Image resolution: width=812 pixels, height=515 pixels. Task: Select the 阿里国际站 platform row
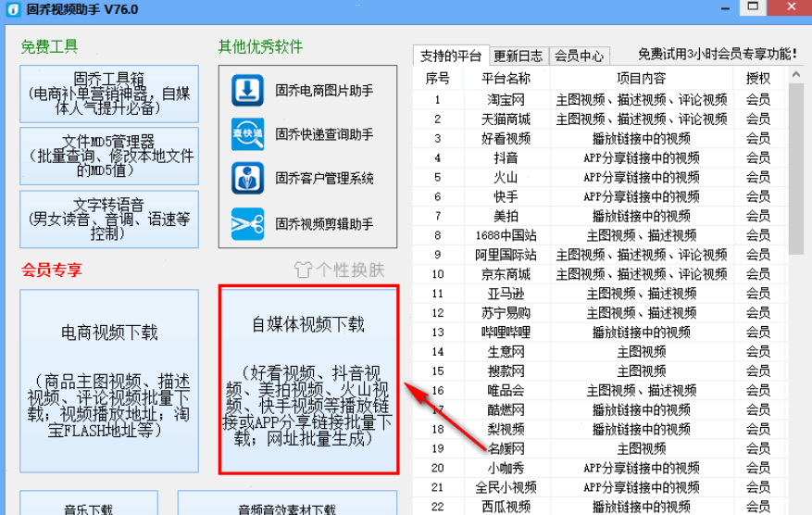coord(600,255)
